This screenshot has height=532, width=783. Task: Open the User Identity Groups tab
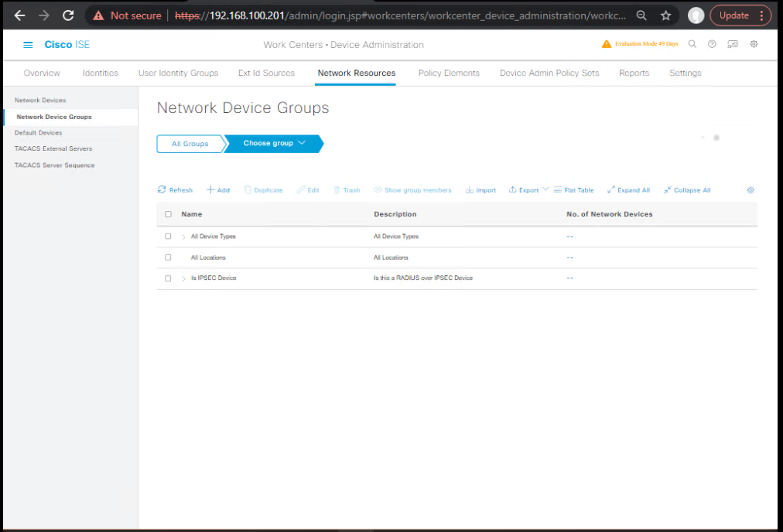178,73
